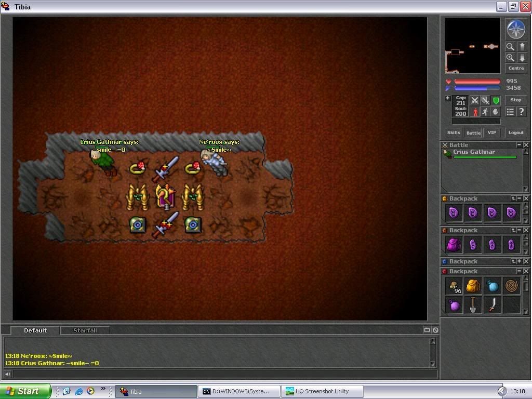
Task: Open the yellow backpack item in the red Backpack
Action: (x=473, y=286)
